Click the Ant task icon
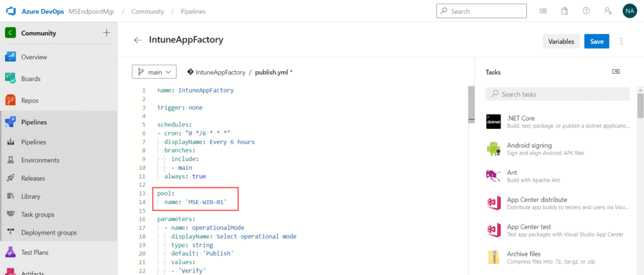 pyautogui.click(x=493, y=176)
